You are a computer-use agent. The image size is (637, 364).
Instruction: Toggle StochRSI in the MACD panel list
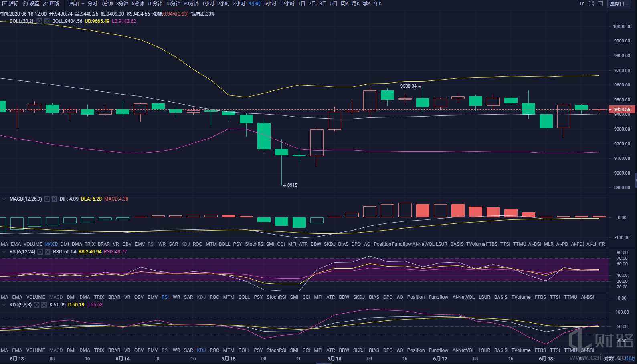(x=255, y=244)
